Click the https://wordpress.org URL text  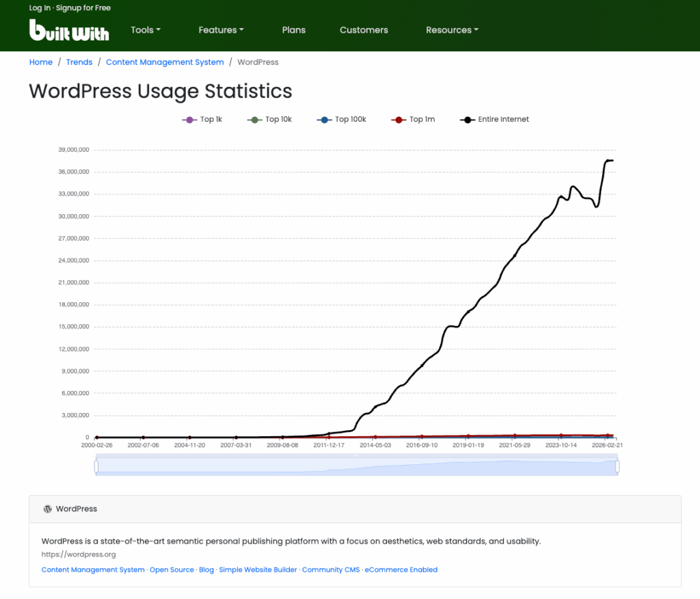(79, 555)
